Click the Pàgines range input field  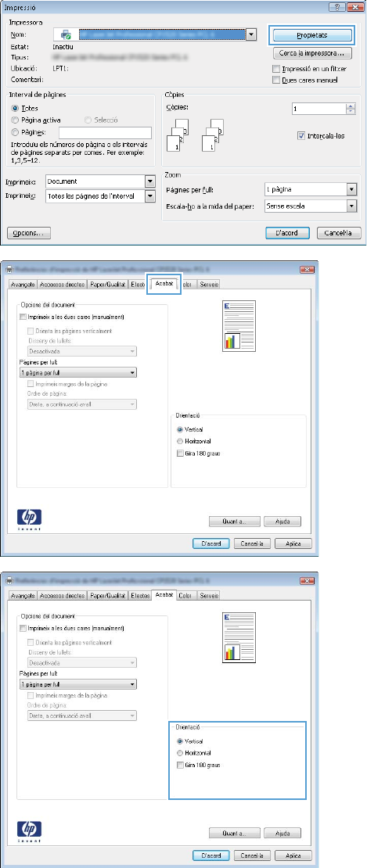[x=105, y=132]
